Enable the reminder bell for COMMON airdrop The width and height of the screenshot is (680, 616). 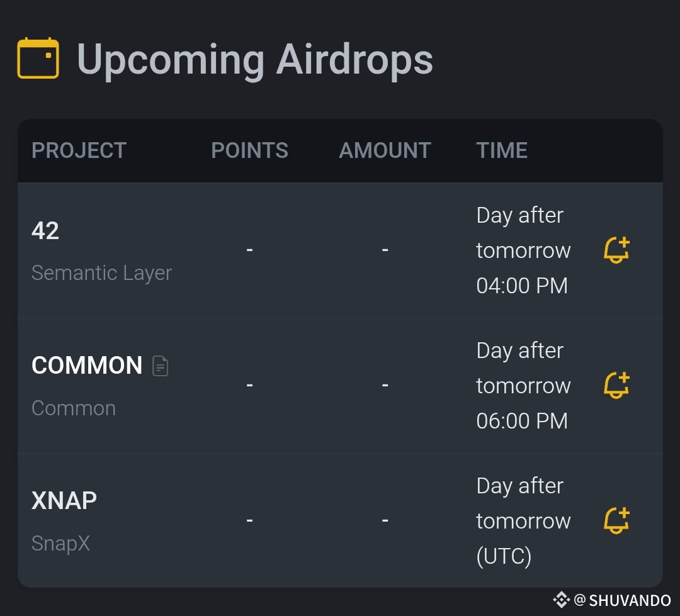pos(616,385)
